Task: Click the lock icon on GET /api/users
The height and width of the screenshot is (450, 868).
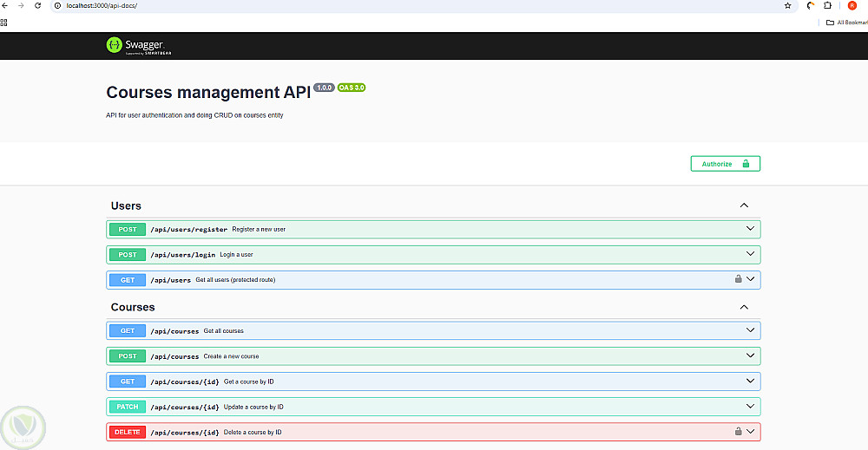Action: 738,279
